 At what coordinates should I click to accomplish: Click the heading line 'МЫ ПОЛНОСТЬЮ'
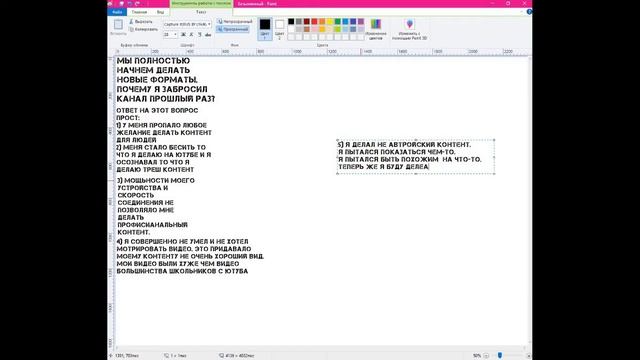pyautogui.click(x=153, y=61)
